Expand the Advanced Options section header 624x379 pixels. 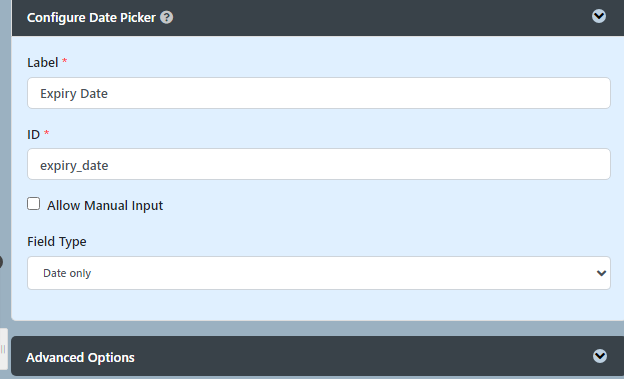[x=317, y=356]
